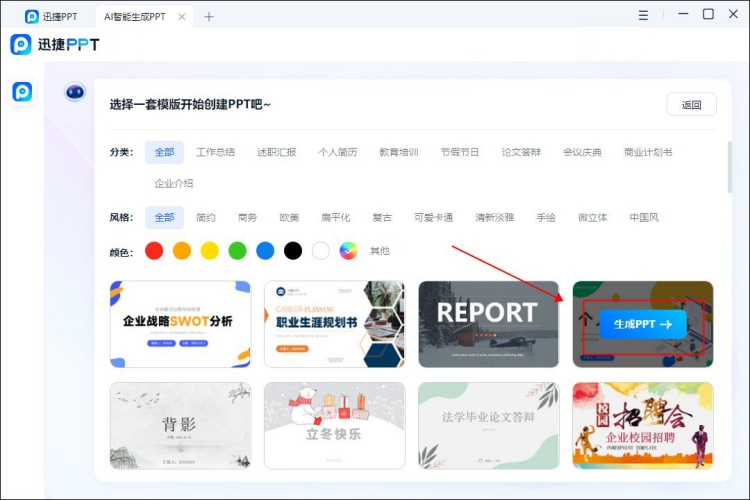Image resolution: width=750 pixels, height=500 pixels.
Task: Select the 论文答辩 category
Action: pyautogui.click(x=521, y=152)
